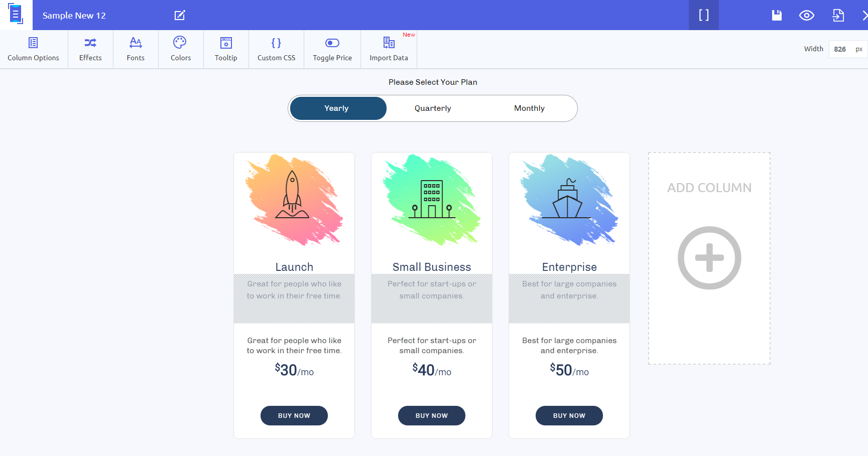868x456 pixels.
Task: Click Buy Now under Enterprise plan
Action: pyautogui.click(x=569, y=415)
